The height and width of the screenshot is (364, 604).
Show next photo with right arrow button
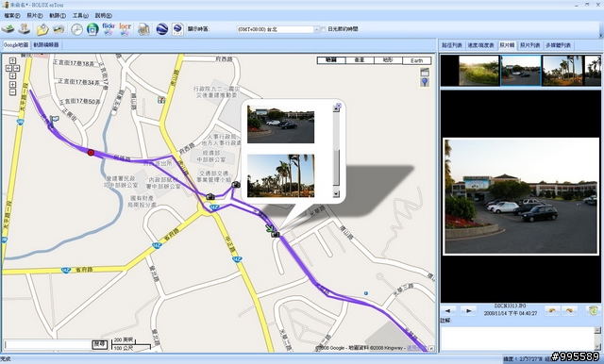(468, 311)
